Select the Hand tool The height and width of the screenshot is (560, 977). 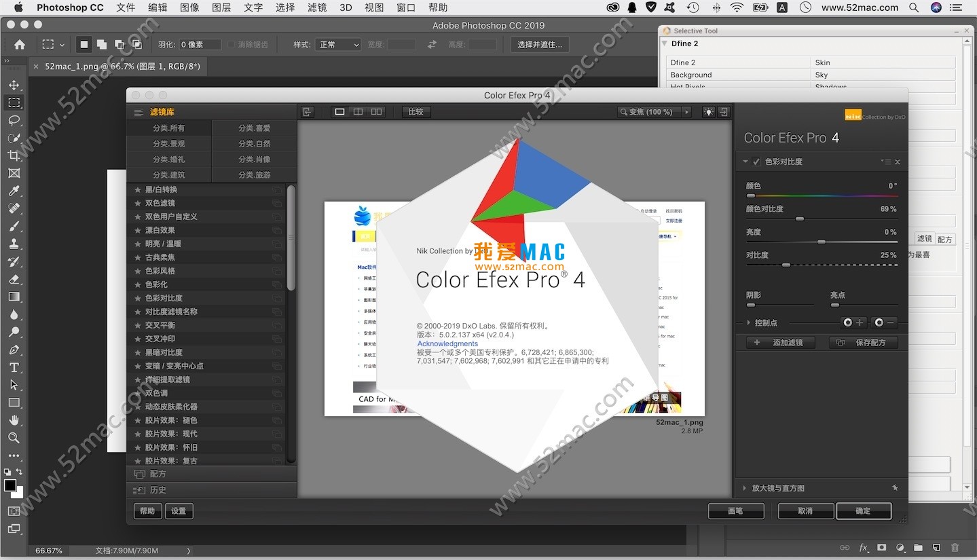(14, 421)
